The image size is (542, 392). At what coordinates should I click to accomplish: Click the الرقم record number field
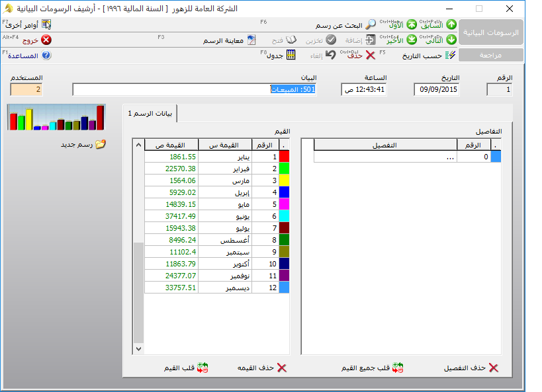499,90
